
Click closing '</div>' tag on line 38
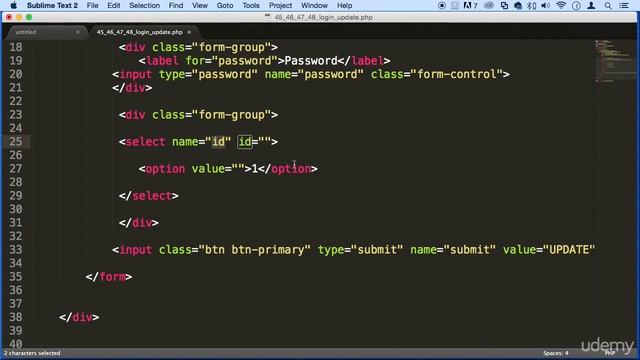coord(79,317)
